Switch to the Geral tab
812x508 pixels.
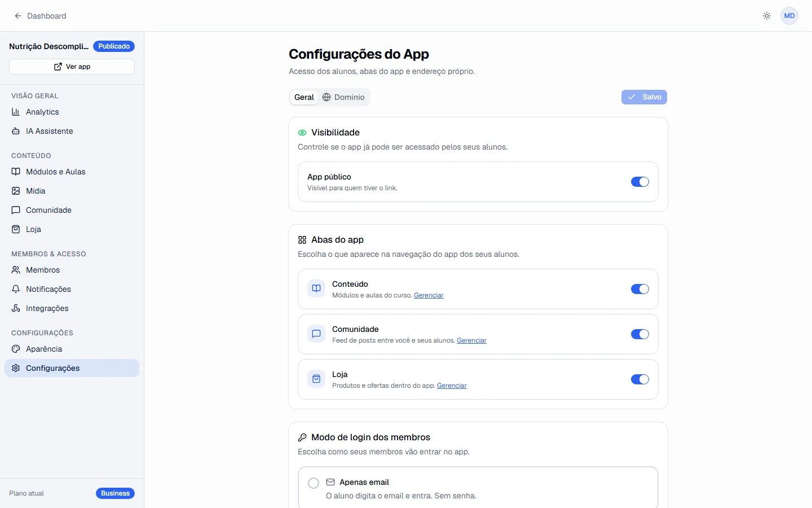pyautogui.click(x=304, y=97)
